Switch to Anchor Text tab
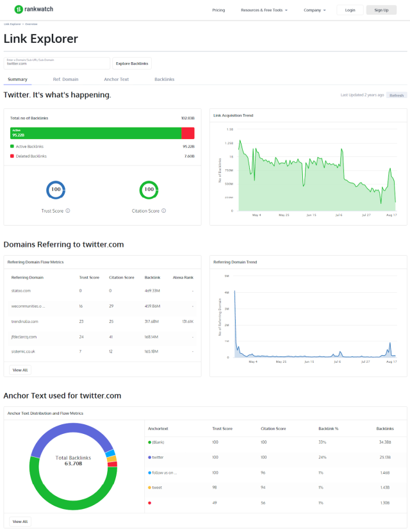 click(x=117, y=79)
